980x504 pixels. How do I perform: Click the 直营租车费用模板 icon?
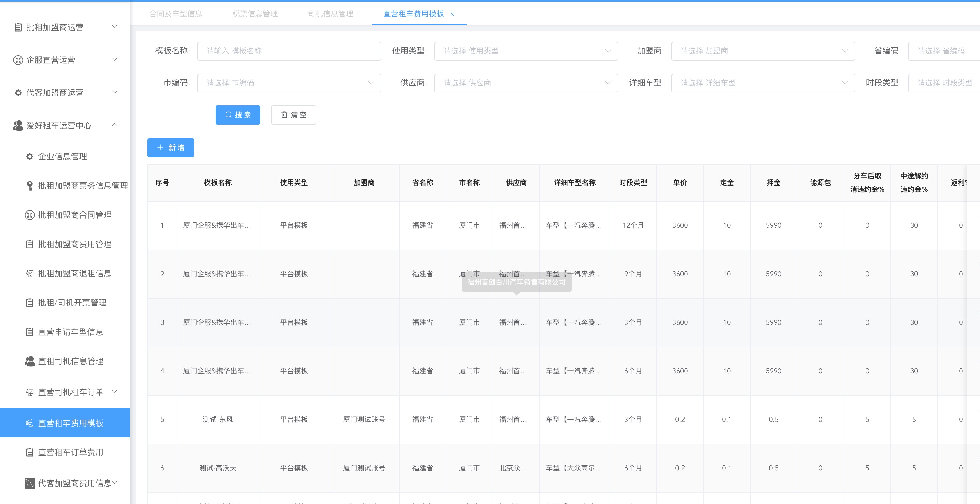click(x=30, y=423)
